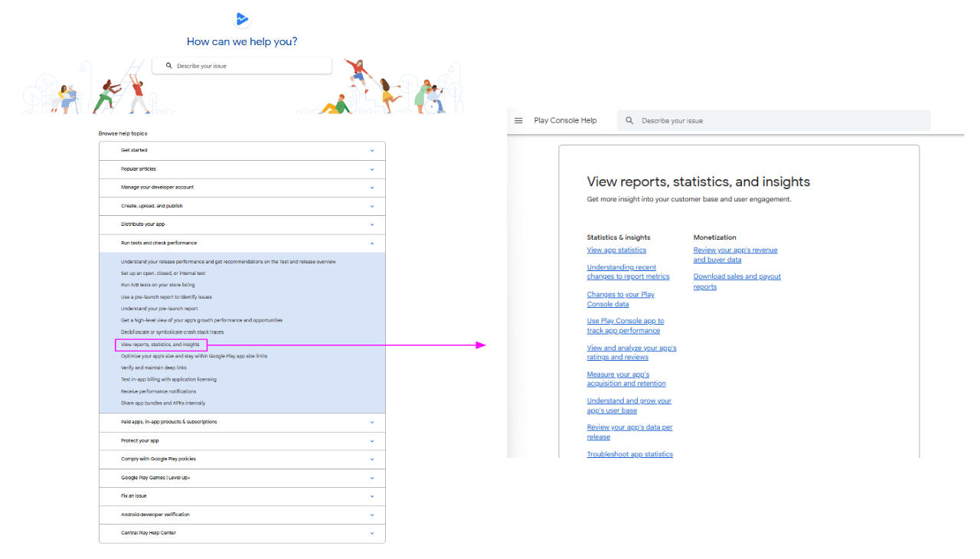Viewport: 980px width, 559px height.
Task: Expand Central Play Help Center topic
Action: tap(242, 533)
